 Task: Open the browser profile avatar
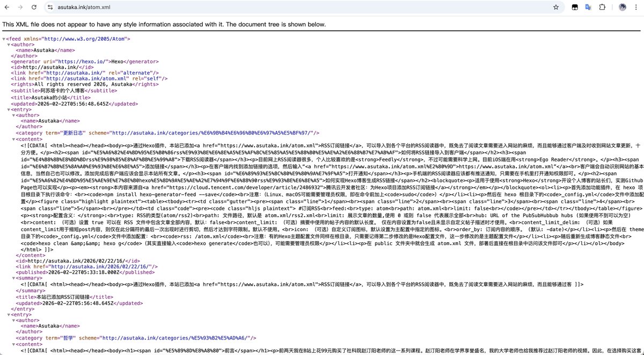(x=622, y=7)
